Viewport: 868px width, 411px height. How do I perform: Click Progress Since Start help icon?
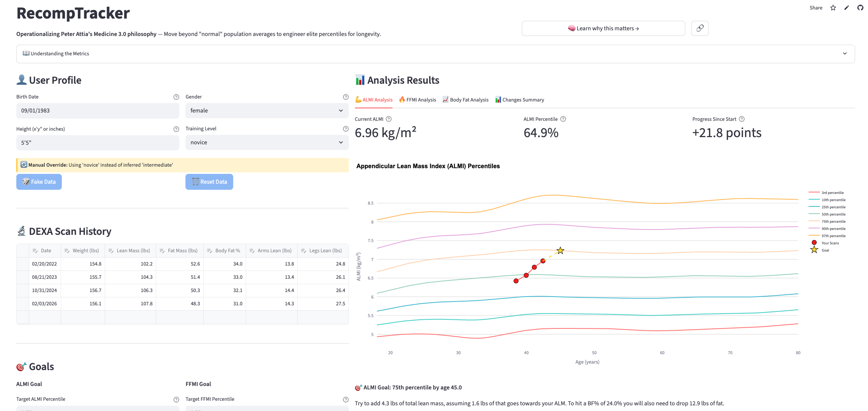pos(742,119)
